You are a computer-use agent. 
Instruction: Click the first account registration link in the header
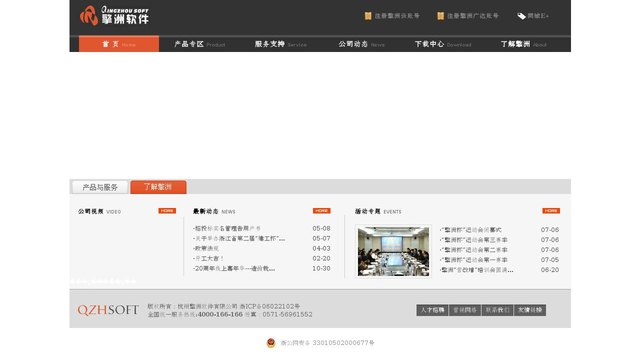point(397,16)
